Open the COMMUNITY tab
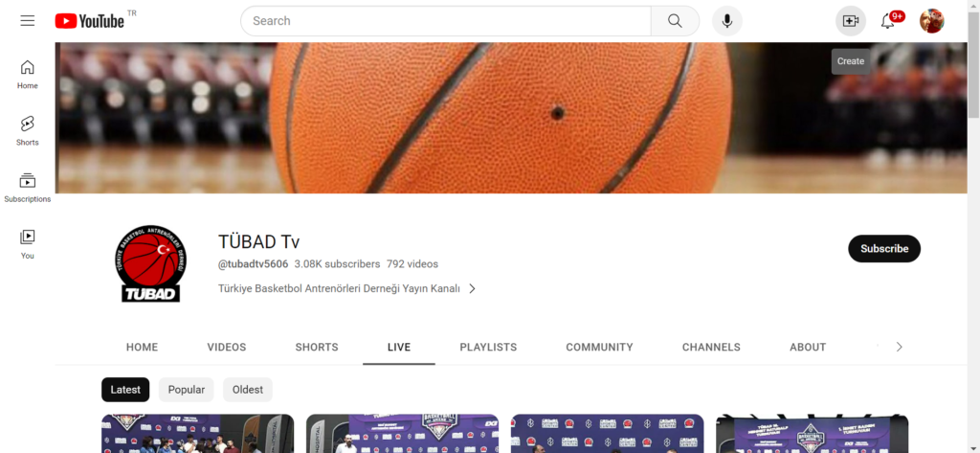Viewport: 980px width, 453px height. (x=599, y=348)
